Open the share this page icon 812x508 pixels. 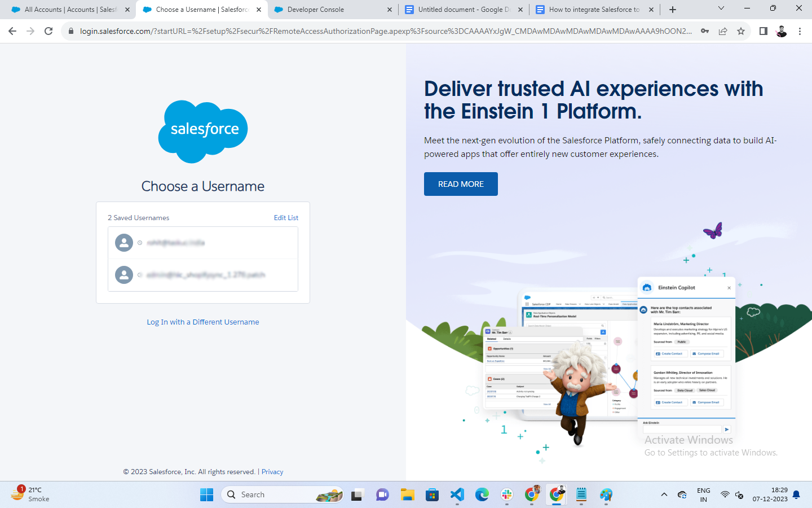click(x=723, y=31)
